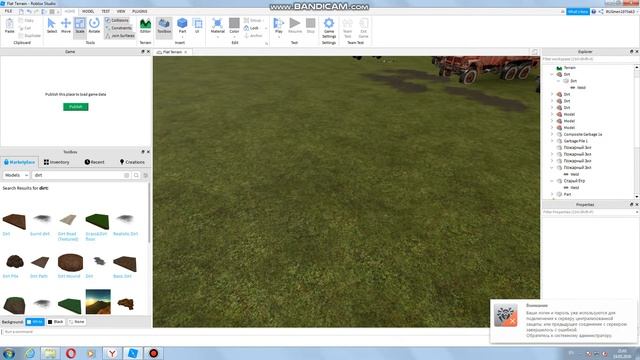This screenshot has width=640, height=360.
Task: Switch to the TEST ribbon tab
Action: point(105,11)
